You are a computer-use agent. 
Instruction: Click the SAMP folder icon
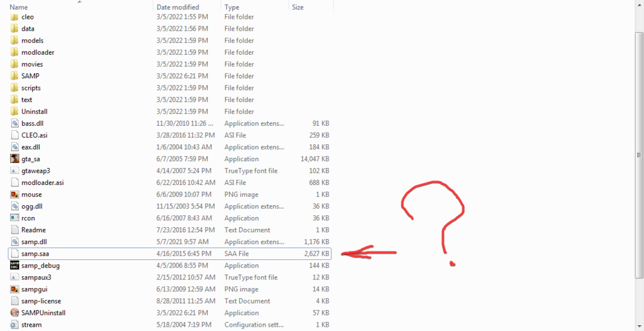pos(14,76)
